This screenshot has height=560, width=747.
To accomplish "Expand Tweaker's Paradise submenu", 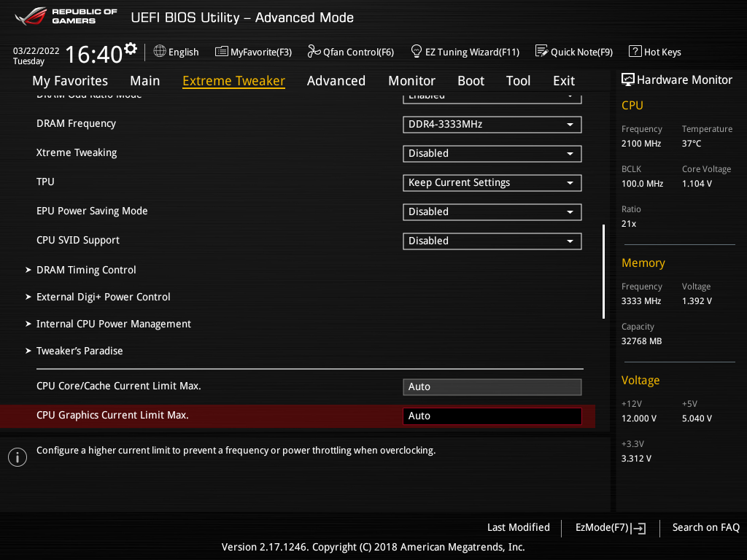I will click(74, 351).
